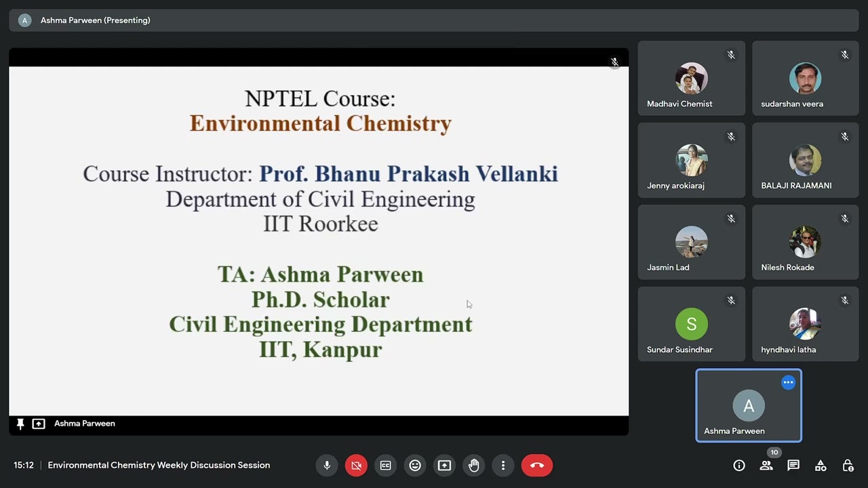The image size is (868, 488).
Task: Toggle closed captions
Action: pyautogui.click(x=385, y=466)
